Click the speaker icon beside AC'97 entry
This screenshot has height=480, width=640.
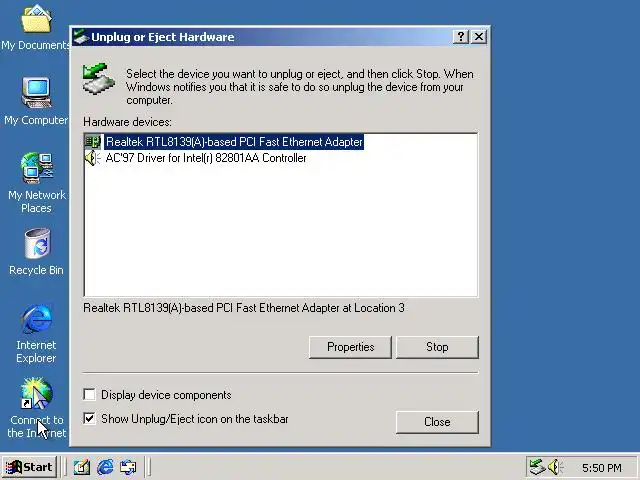pyautogui.click(x=93, y=158)
